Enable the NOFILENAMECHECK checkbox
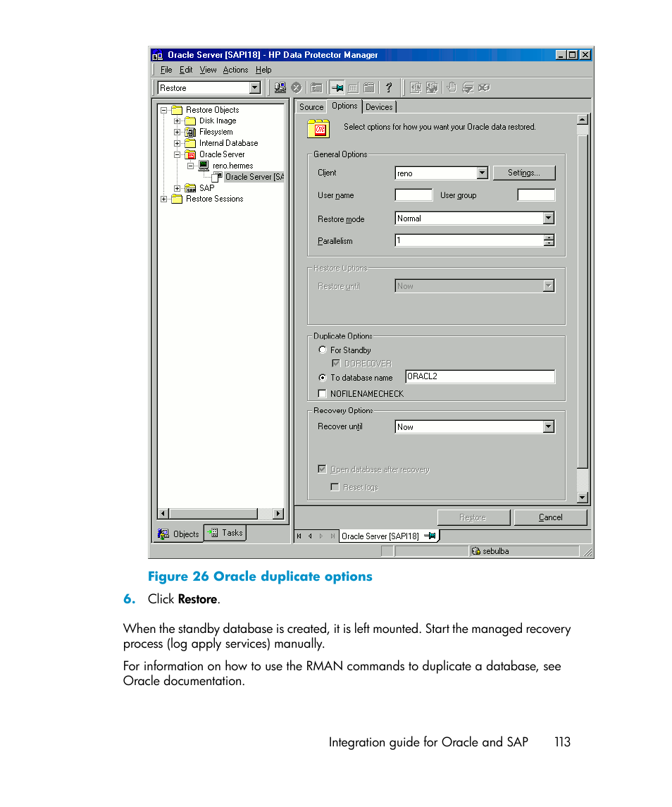Screen dimensions: 672x807 click(x=323, y=394)
